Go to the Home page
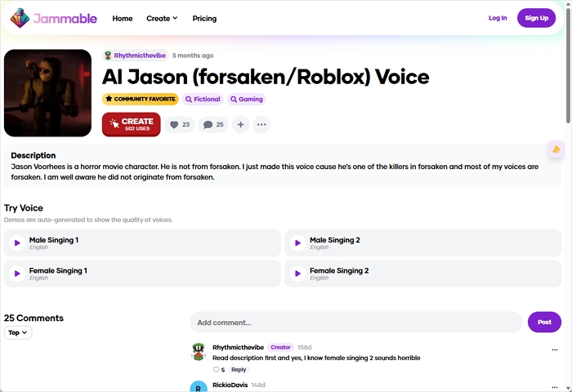This screenshot has width=572, height=392. pos(123,19)
